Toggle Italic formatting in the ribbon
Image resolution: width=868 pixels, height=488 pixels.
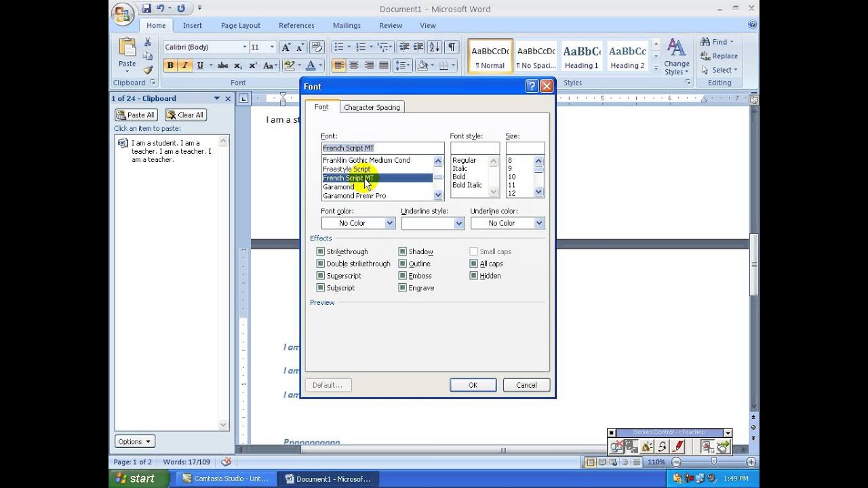click(x=184, y=66)
